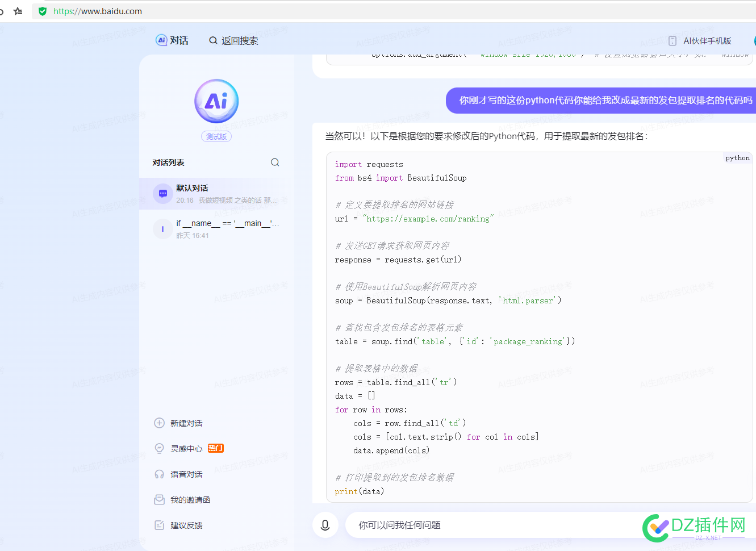Click the lightbulb icon beside 灵感中心
Viewport: 756px width, 551px height.
pyautogui.click(x=159, y=448)
